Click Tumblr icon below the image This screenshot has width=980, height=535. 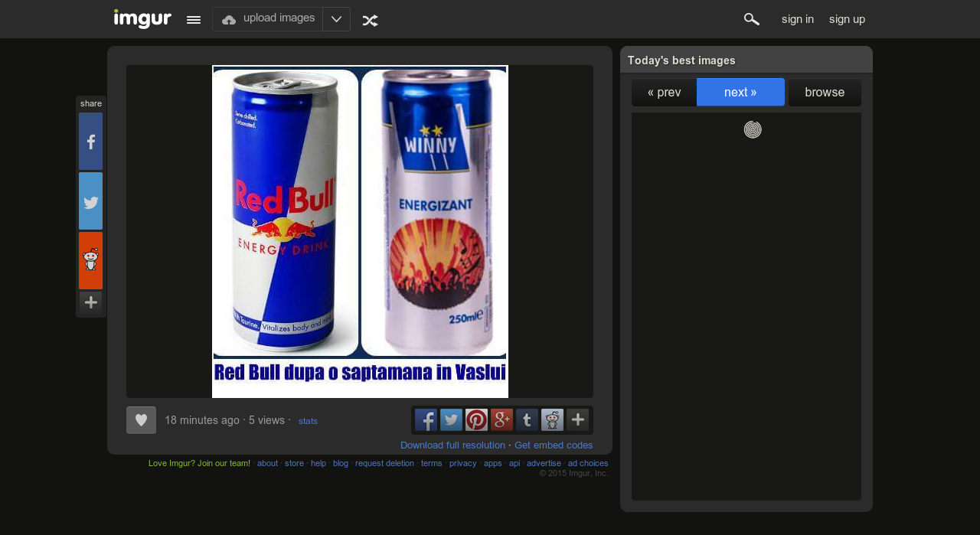527,420
